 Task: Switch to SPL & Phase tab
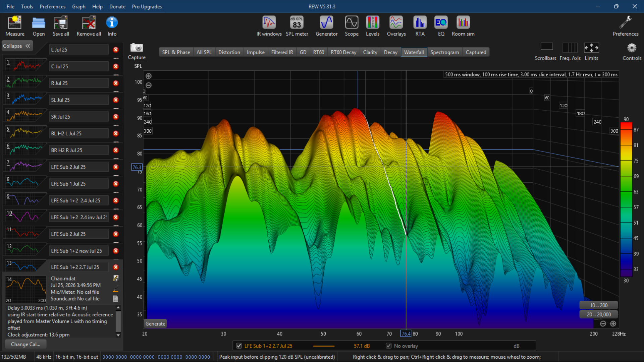(176, 52)
